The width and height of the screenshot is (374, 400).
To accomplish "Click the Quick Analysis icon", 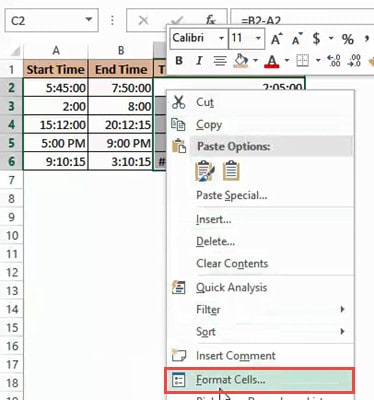I will 178,287.
